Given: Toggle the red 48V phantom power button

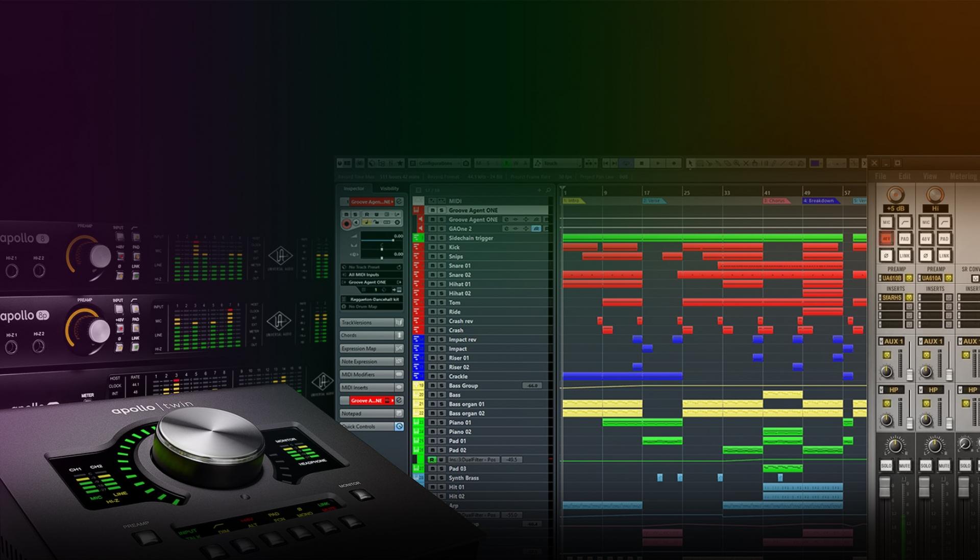Looking at the screenshot, I should 886,238.
